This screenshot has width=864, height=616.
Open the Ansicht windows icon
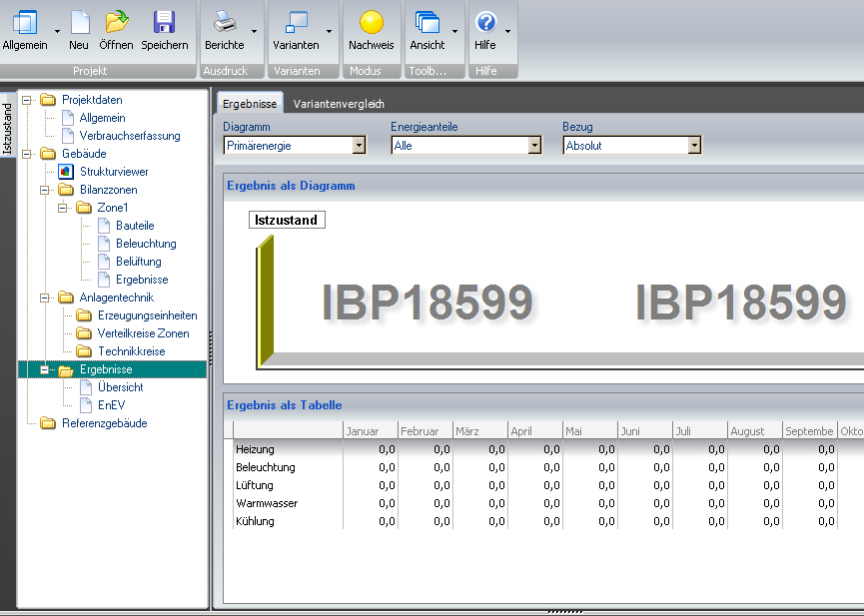[x=428, y=23]
